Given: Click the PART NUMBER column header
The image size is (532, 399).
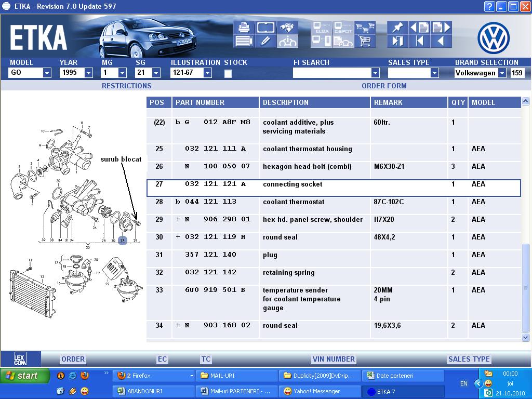Looking at the screenshot, I should tap(216, 102).
